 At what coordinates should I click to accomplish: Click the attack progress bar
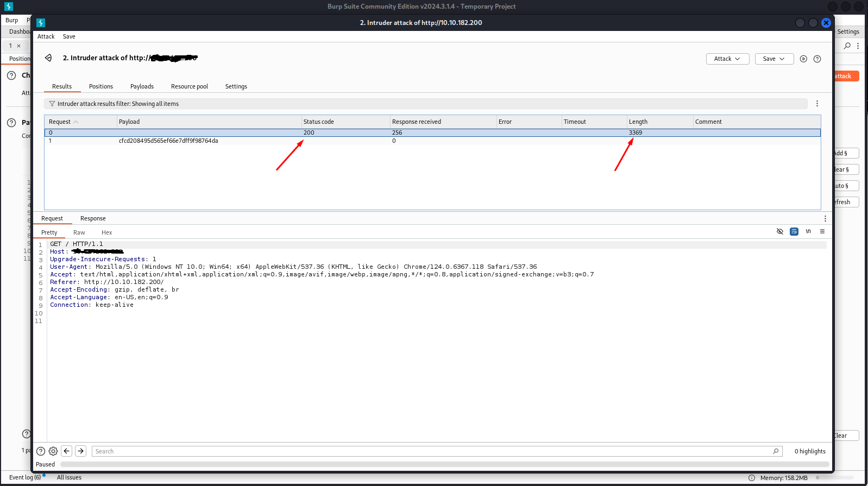click(x=445, y=464)
